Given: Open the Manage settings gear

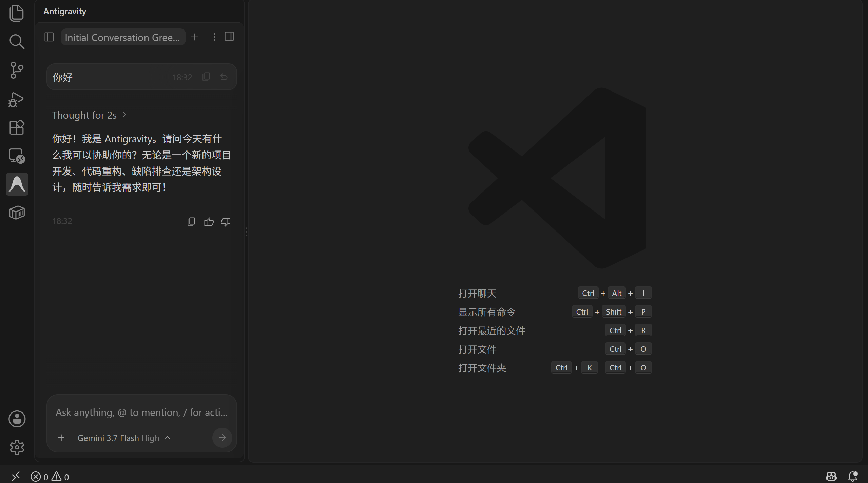Looking at the screenshot, I should pyautogui.click(x=17, y=447).
